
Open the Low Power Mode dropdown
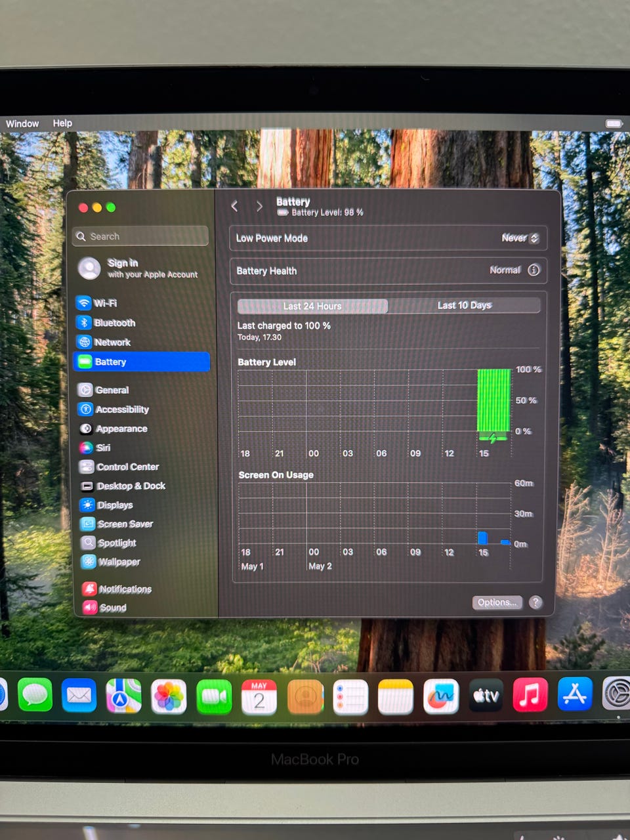520,238
